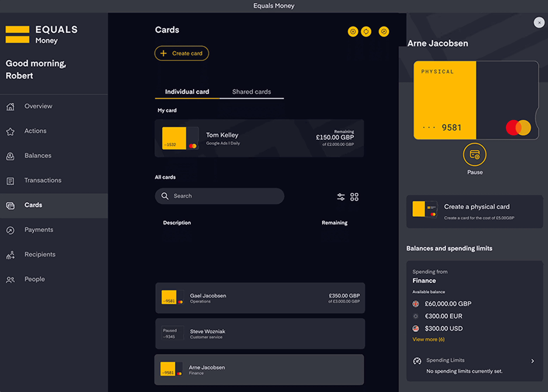Image resolution: width=548 pixels, height=392 pixels.
Task: Open the filter sliders icon
Action: click(341, 197)
